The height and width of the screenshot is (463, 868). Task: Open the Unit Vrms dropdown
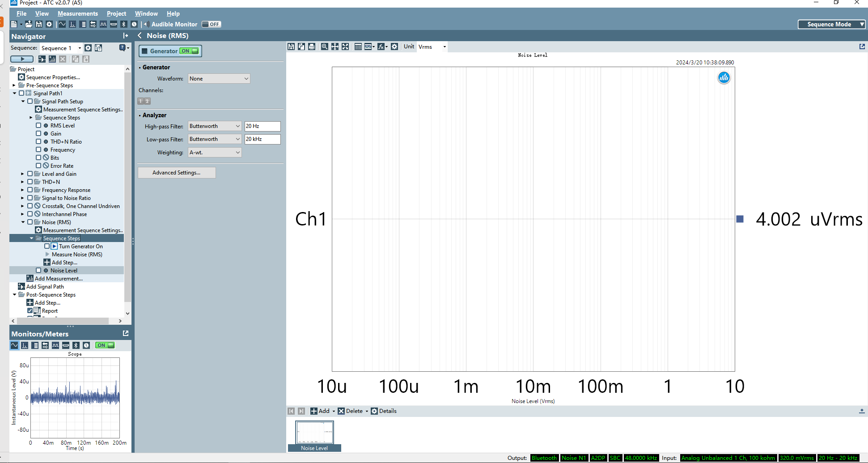pos(432,47)
